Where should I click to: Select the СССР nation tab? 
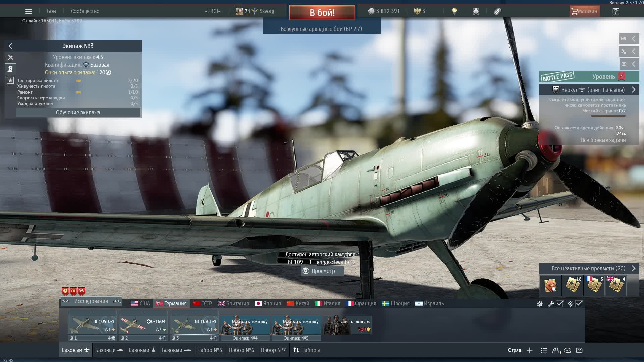point(202,304)
